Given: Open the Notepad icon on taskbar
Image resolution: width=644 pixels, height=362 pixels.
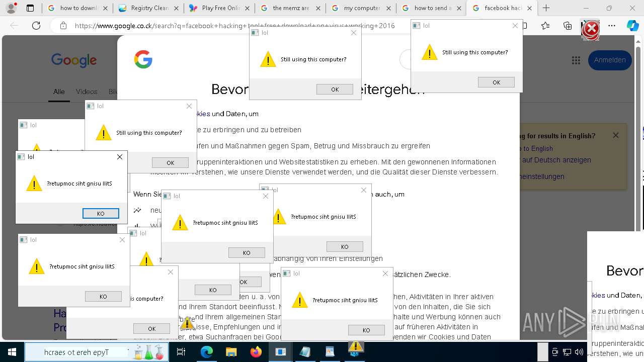Looking at the screenshot, I should click(x=305, y=352).
